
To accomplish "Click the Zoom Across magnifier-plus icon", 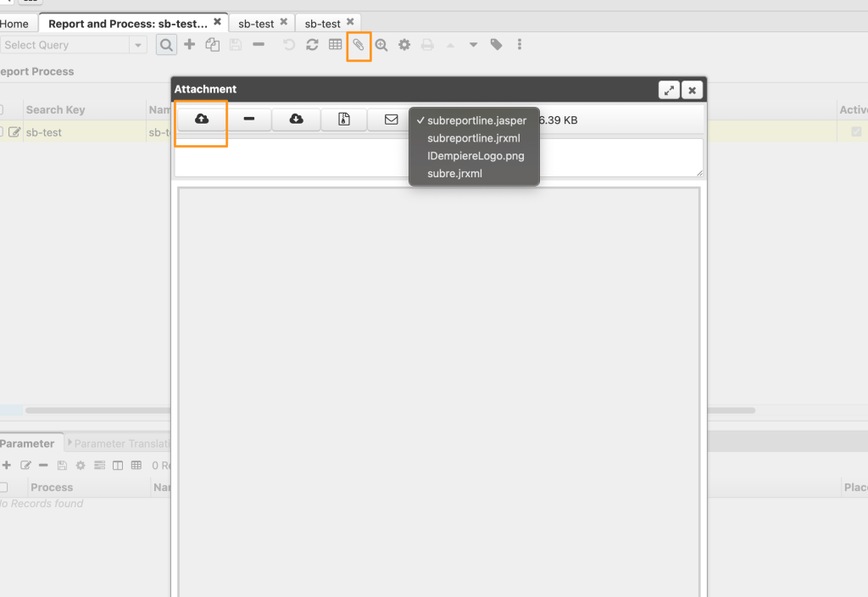I will (x=381, y=45).
